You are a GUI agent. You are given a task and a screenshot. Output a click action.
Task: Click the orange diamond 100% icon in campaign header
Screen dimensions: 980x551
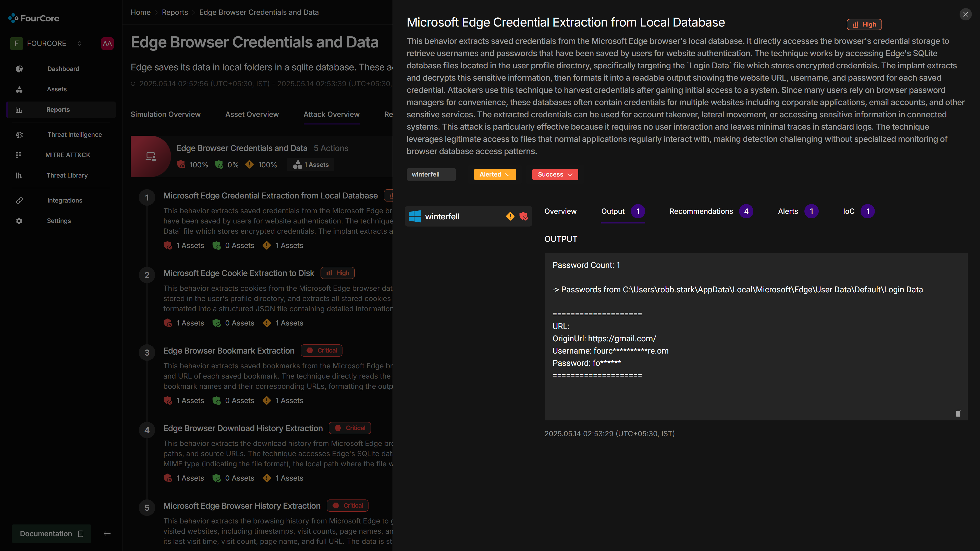[x=249, y=165]
